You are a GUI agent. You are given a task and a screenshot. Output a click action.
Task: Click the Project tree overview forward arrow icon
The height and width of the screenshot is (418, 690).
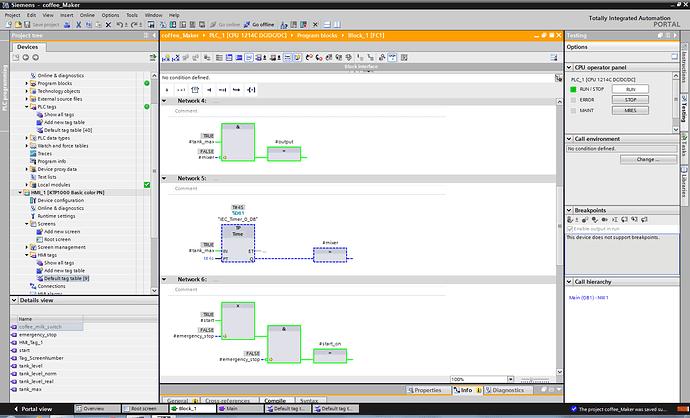(36, 57)
